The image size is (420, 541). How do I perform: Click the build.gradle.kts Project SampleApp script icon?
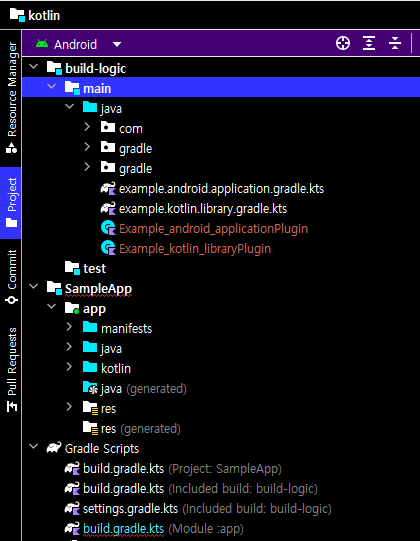click(x=72, y=469)
